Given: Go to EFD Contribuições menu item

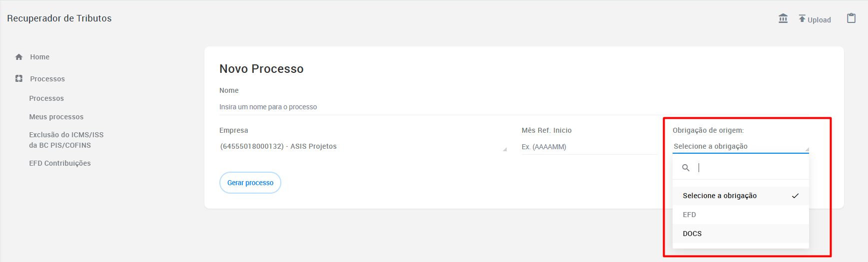Looking at the screenshot, I should click(x=60, y=163).
